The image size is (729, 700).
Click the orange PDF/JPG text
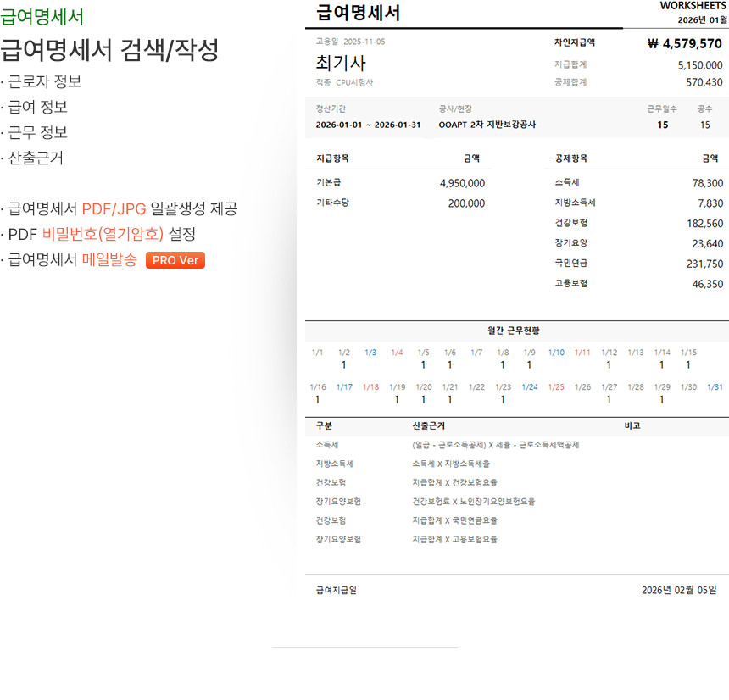[x=114, y=208]
